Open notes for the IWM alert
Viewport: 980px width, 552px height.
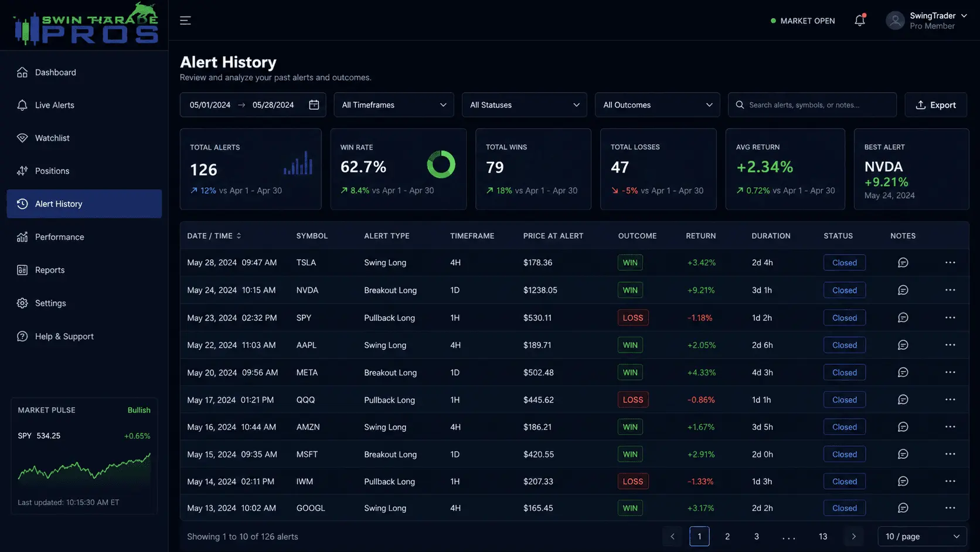903,482
